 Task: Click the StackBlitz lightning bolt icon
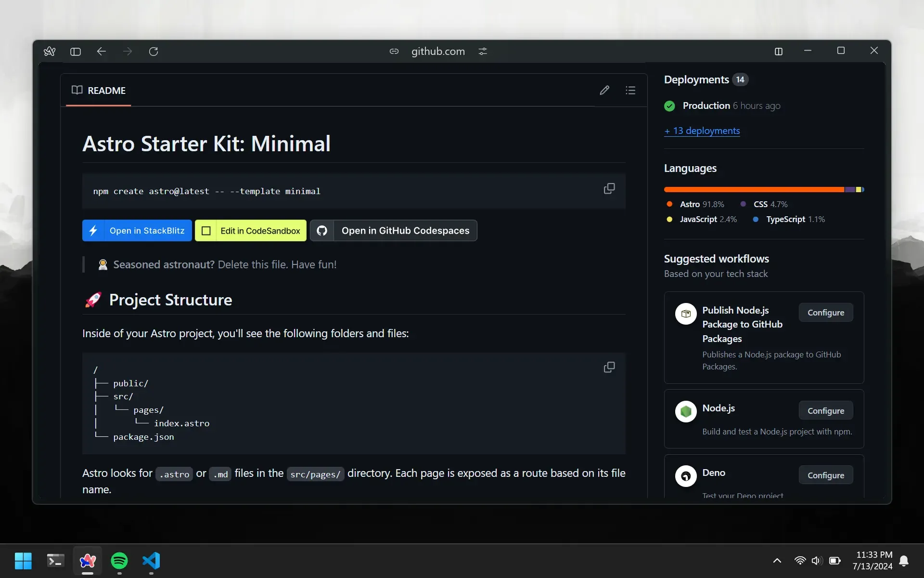pos(93,231)
